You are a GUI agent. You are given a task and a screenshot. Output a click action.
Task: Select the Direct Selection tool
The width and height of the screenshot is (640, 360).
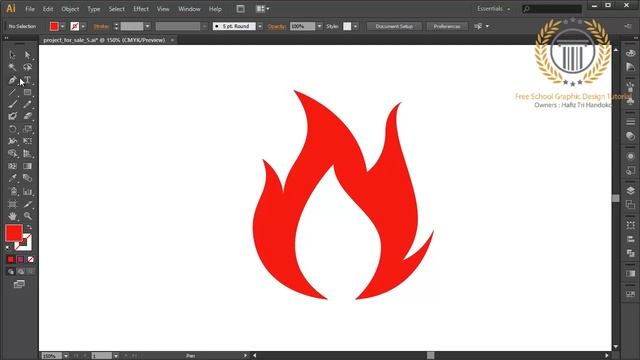tap(27, 55)
